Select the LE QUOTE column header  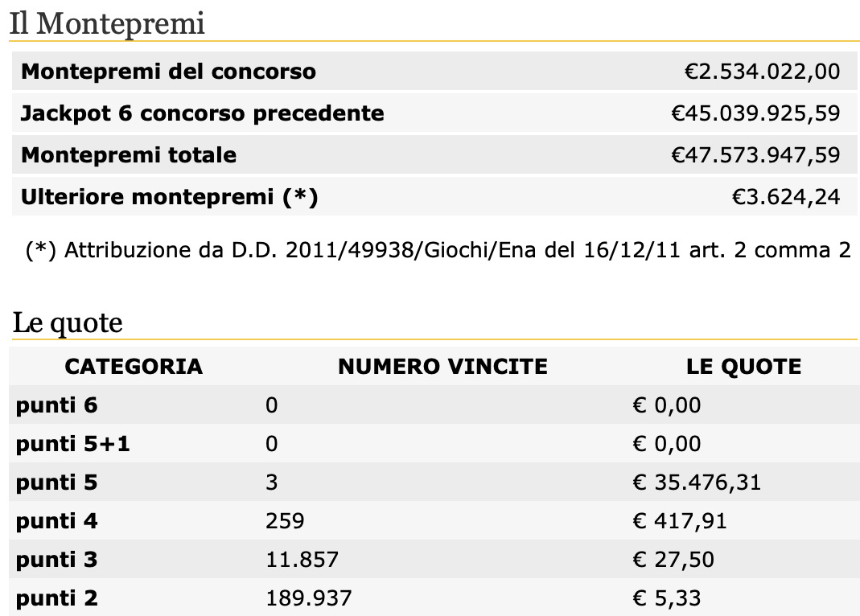pyautogui.click(x=743, y=367)
